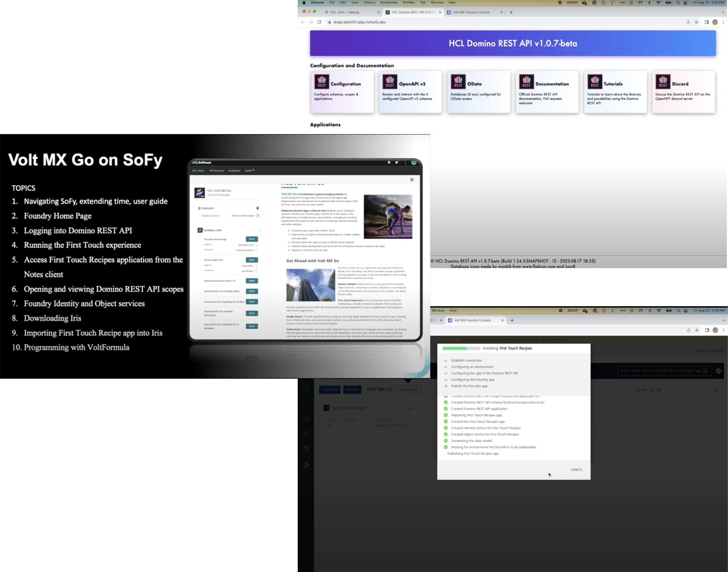
Task: Click the SoFy help icon in the HCLSoftware header
Action: [389, 162]
